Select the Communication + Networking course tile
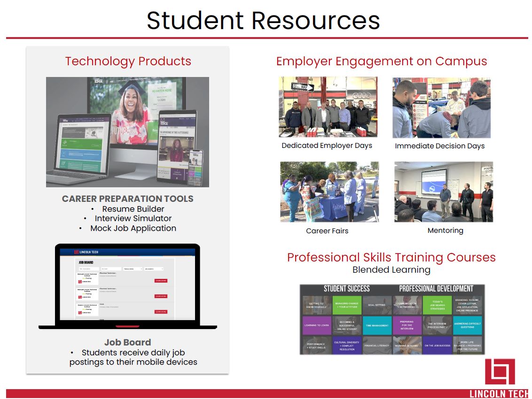 coord(407,305)
